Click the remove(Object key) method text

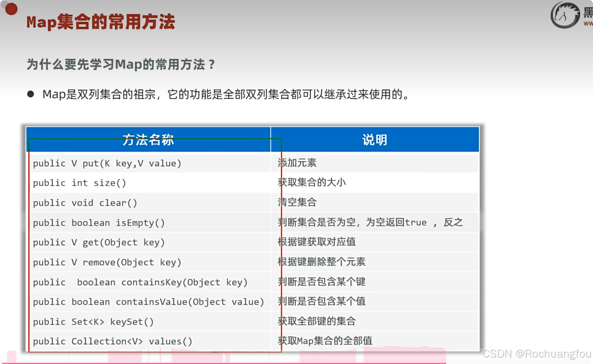click(107, 262)
